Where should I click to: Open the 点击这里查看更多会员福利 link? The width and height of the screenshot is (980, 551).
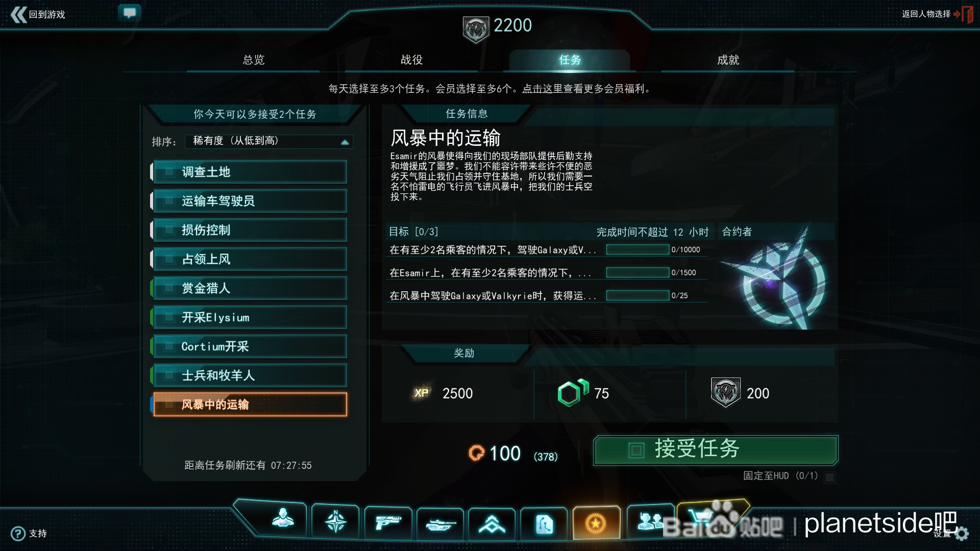pyautogui.click(x=583, y=89)
